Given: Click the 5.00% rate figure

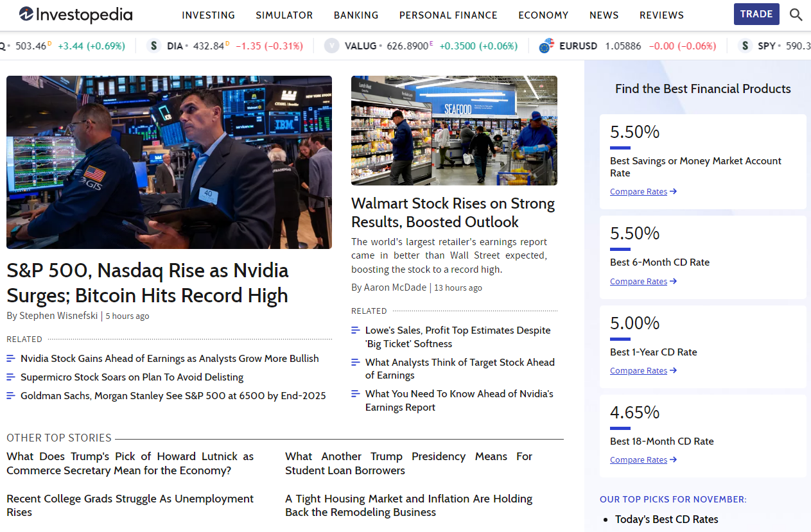Looking at the screenshot, I should [x=635, y=323].
